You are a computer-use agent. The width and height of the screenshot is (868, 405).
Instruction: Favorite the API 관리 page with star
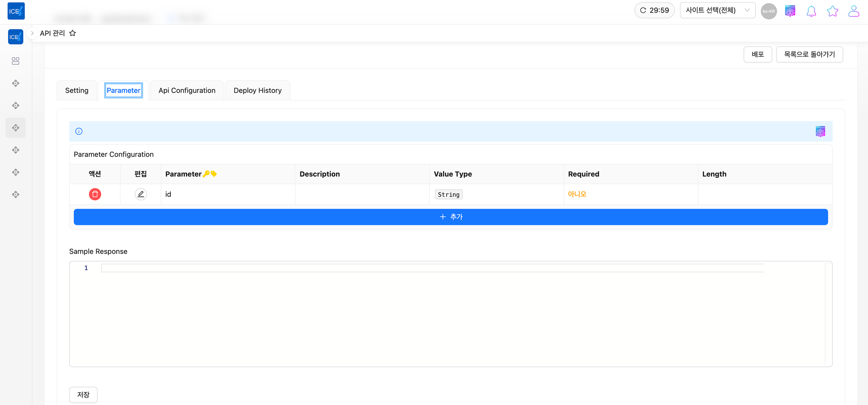click(x=73, y=33)
